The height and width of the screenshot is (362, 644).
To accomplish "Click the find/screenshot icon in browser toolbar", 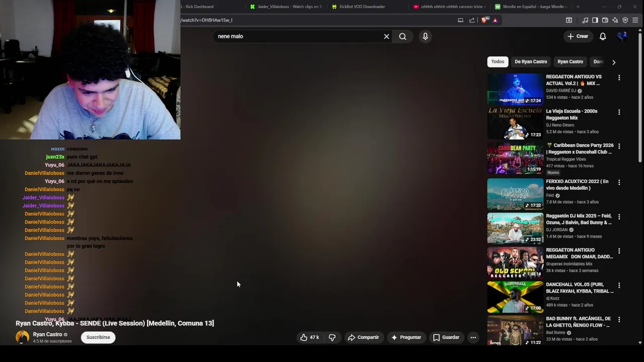I will tap(569, 20).
